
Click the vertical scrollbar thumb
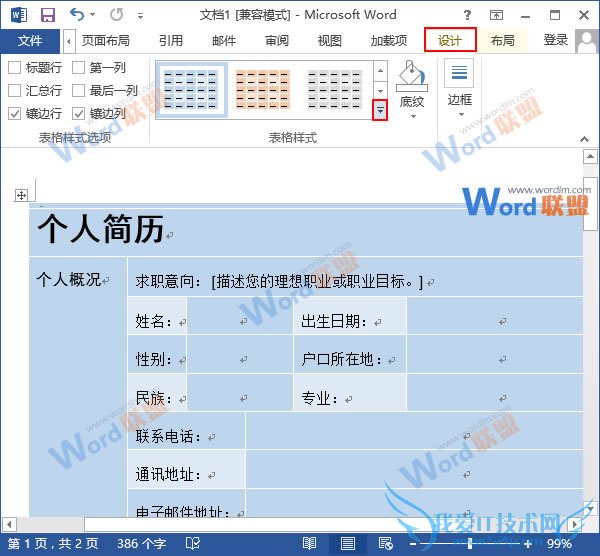[x=590, y=204]
